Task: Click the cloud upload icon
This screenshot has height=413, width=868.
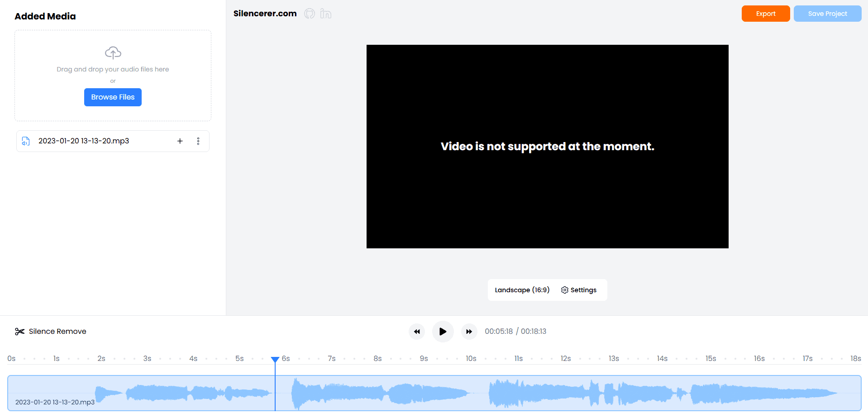Action: pos(113,52)
